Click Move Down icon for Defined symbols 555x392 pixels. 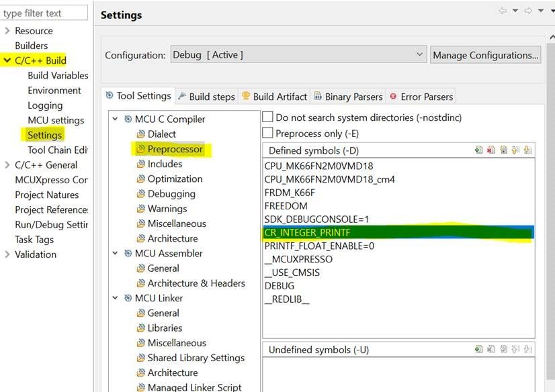(527, 150)
